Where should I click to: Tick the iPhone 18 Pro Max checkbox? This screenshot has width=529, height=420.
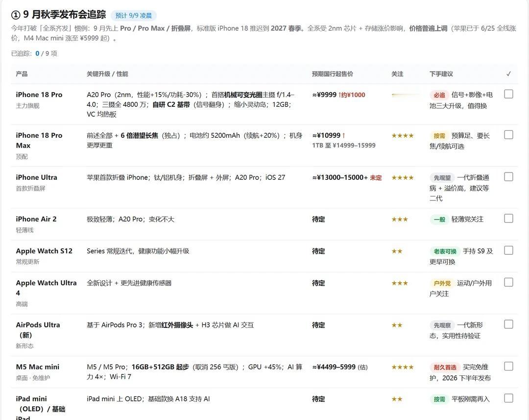coord(508,135)
